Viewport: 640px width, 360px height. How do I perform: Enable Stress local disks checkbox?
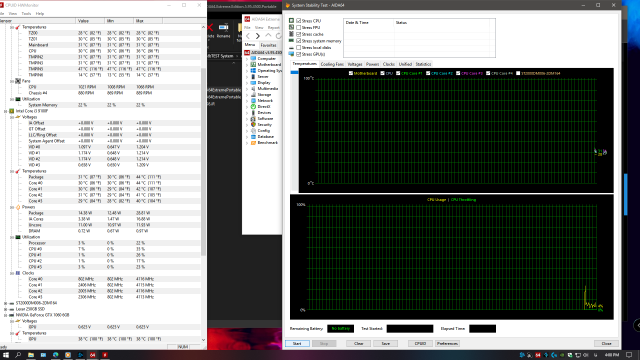pyautogui.click(x=298, y=48)
